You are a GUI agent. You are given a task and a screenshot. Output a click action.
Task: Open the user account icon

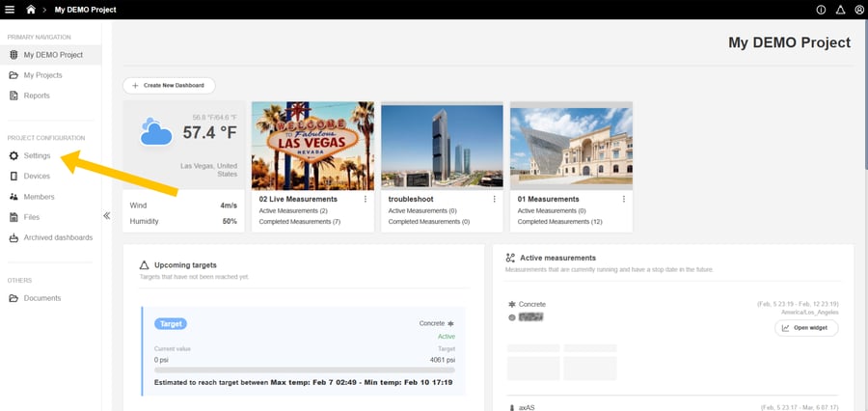coord(858,10)
